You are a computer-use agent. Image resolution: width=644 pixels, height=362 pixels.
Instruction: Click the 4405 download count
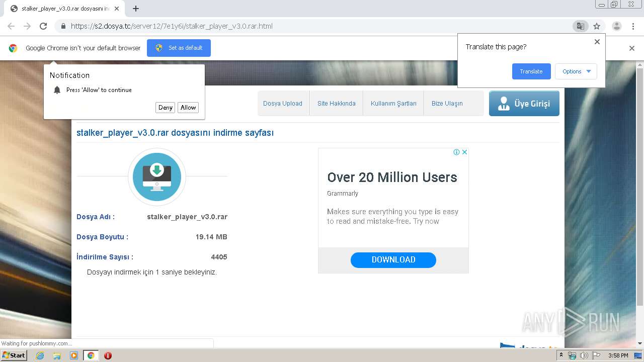[x=219, y=257]
